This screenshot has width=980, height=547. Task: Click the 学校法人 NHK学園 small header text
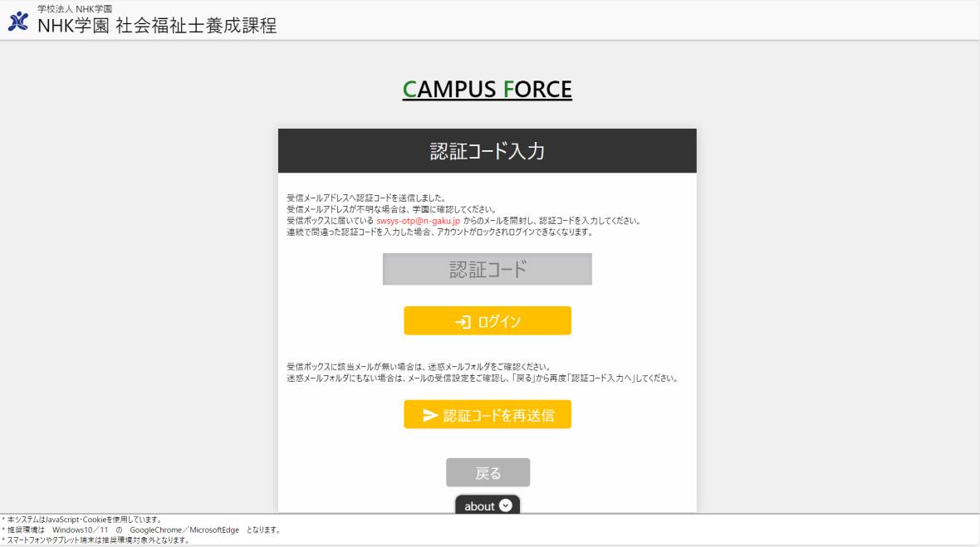pos(75,9)
